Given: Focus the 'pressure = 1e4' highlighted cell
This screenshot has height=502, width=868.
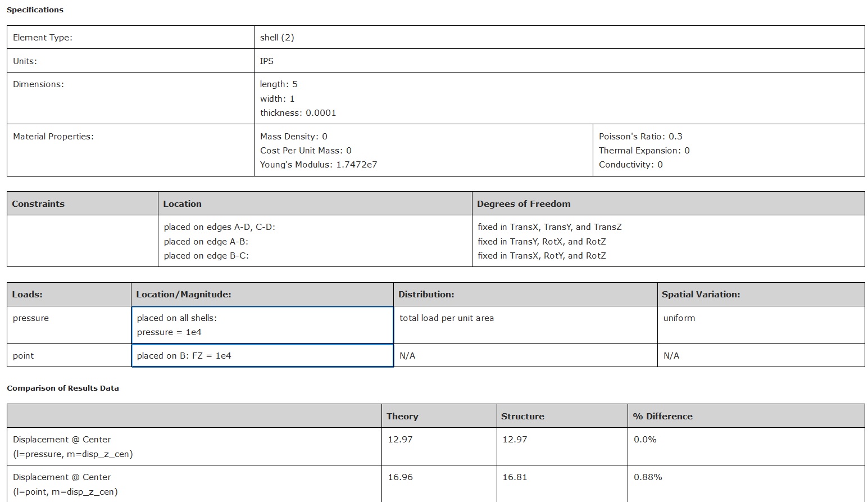Looking at the screenshot, I should 262,325.
